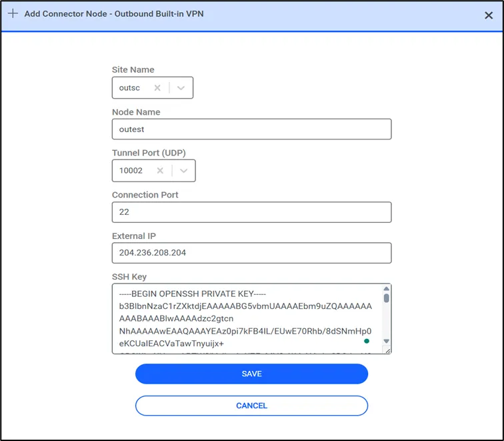Click the 'Site Name' label
This screenshot has width=504, height=441.
click(x=133, y=70)
